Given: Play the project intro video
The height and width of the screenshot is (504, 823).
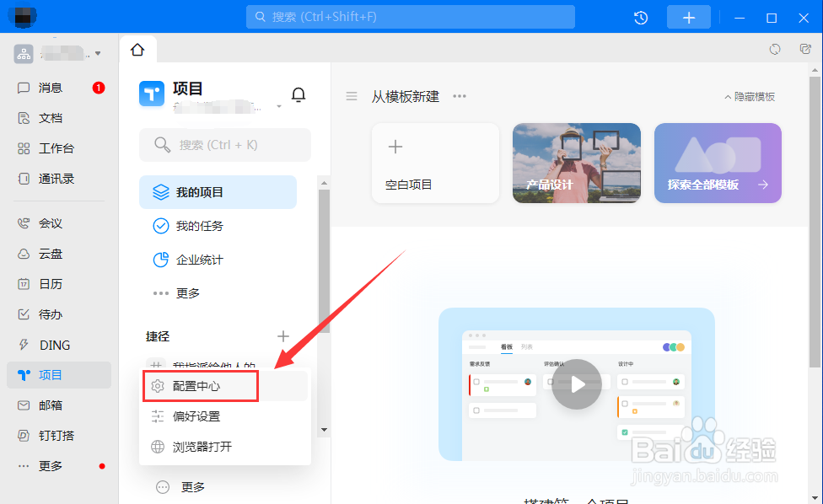Looking at the screenshot, I should (x=577, y=384).
